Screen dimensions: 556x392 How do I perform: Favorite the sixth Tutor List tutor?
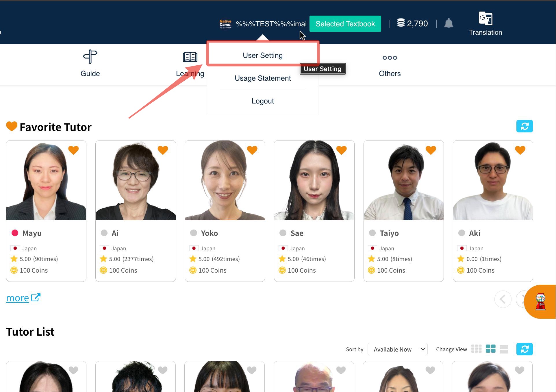click(520, 370)
